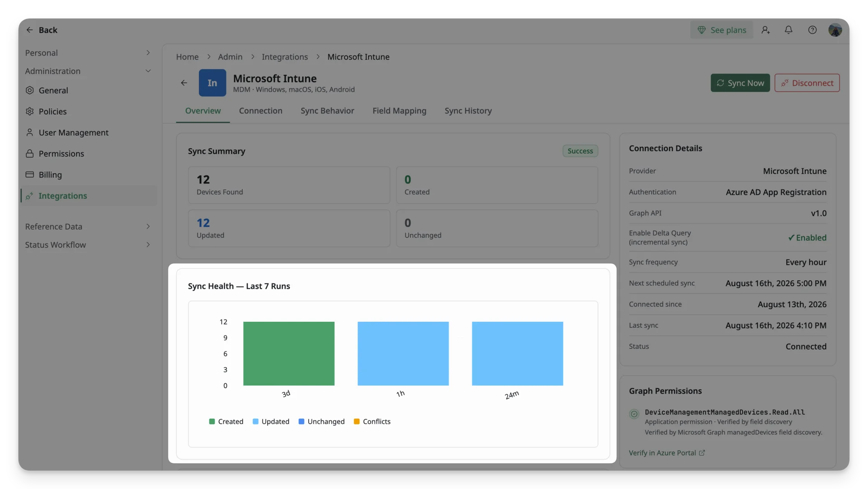Click the Disconnect button
Image resolution: width=868 pixels, height=489 pixels.
pyautogui.click(x=807, y=83)
